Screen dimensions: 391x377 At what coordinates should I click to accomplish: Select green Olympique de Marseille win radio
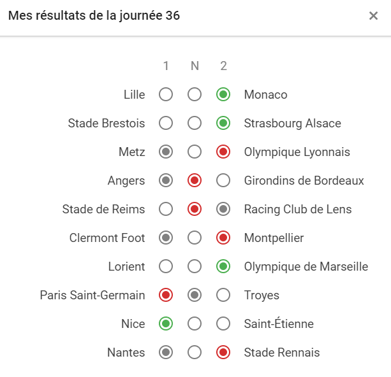point(223,267)
